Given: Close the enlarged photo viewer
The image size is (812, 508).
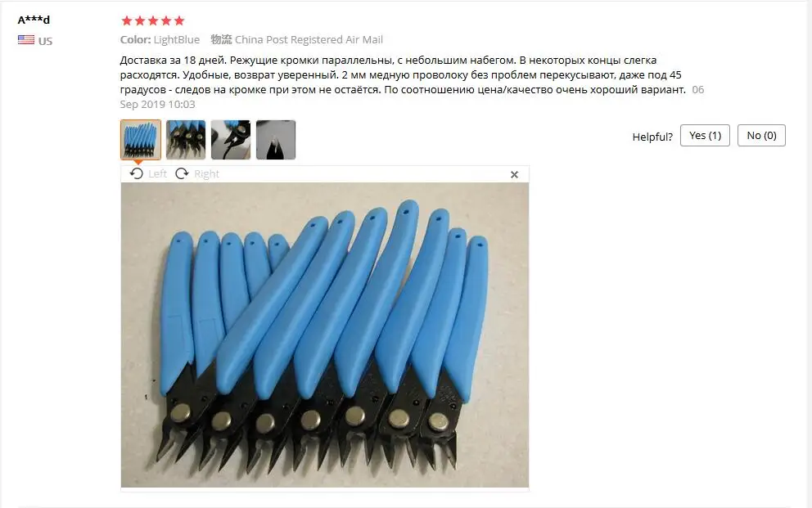Looking at the screenshot, I should (x=514, y=174).
